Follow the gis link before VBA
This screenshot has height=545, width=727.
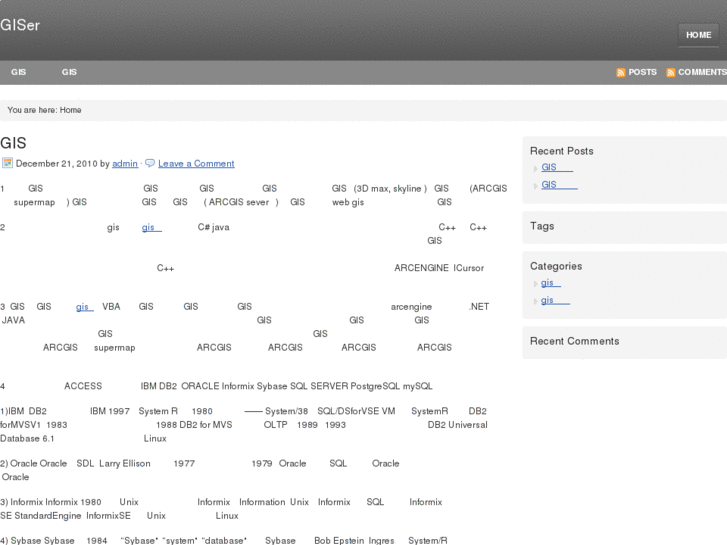[85, 306]
